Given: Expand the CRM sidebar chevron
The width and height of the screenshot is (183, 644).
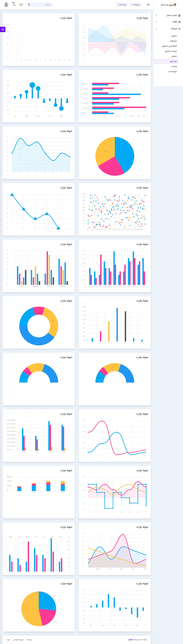Looking at the screenshot, I should (157, 22).
